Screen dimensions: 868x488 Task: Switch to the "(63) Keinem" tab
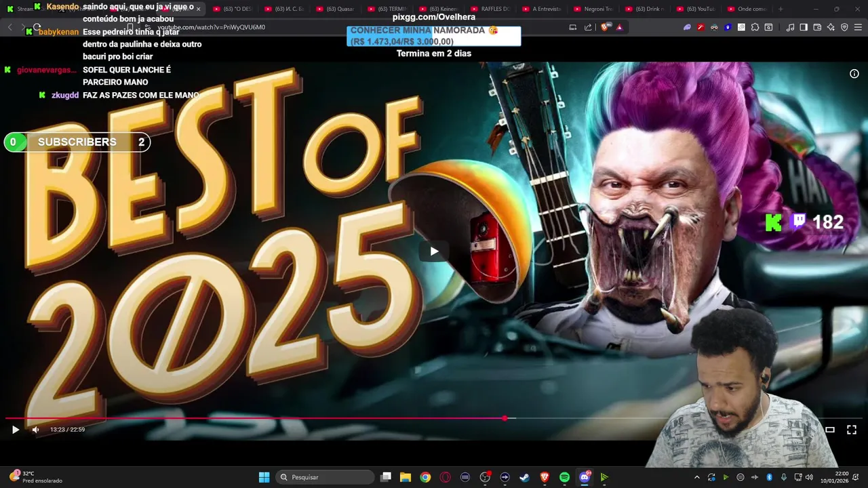[438, 9]
